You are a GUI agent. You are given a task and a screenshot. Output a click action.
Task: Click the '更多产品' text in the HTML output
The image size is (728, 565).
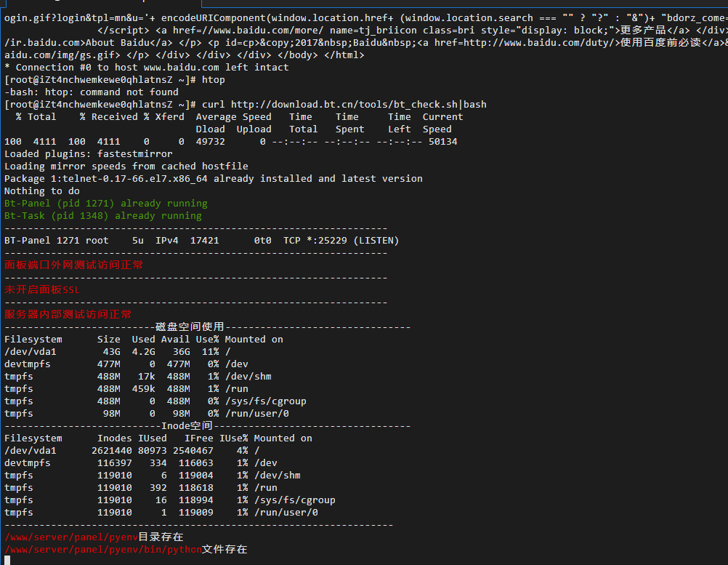coord(644,31)
